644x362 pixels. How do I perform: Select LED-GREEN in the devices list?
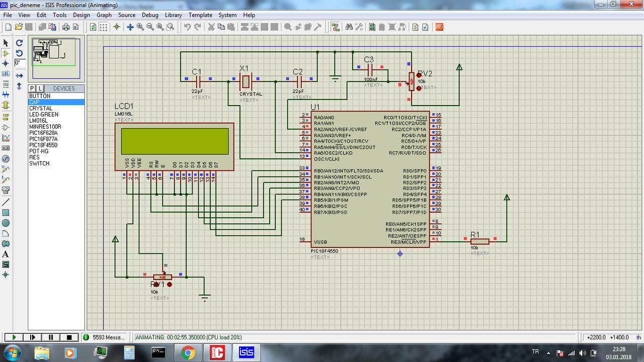point(56,115)
